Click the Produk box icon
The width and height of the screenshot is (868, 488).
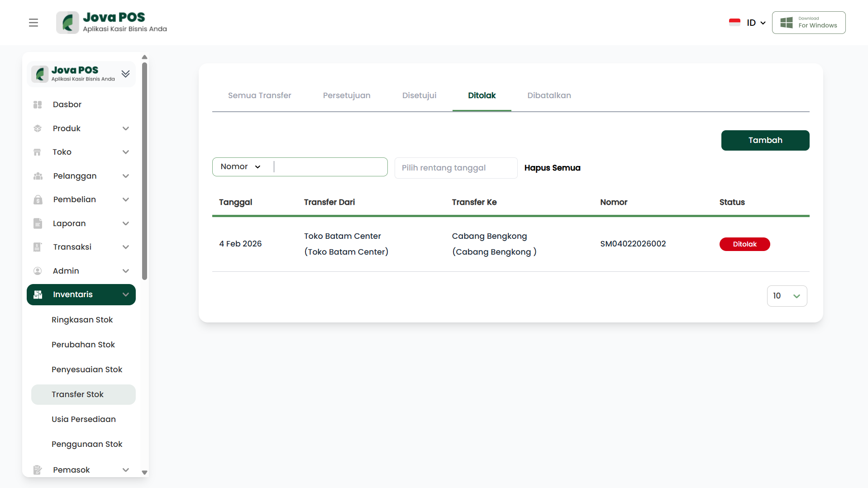[x=38, y=128]
